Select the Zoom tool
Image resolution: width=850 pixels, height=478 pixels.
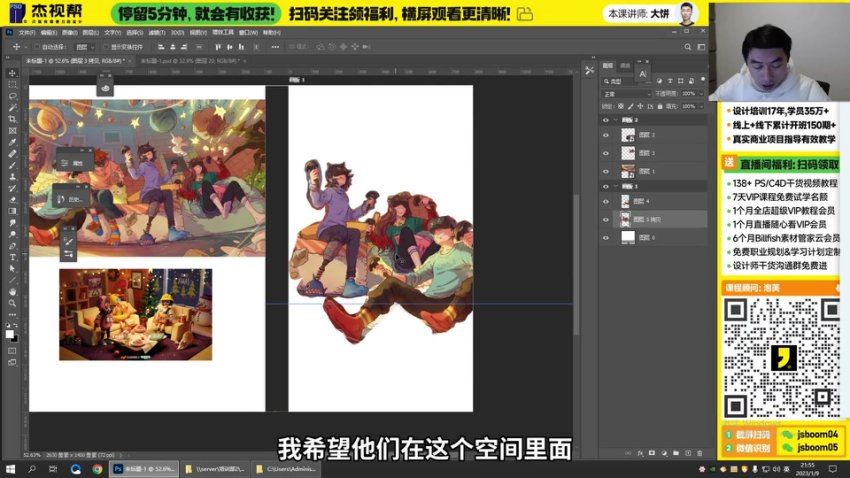12,303
